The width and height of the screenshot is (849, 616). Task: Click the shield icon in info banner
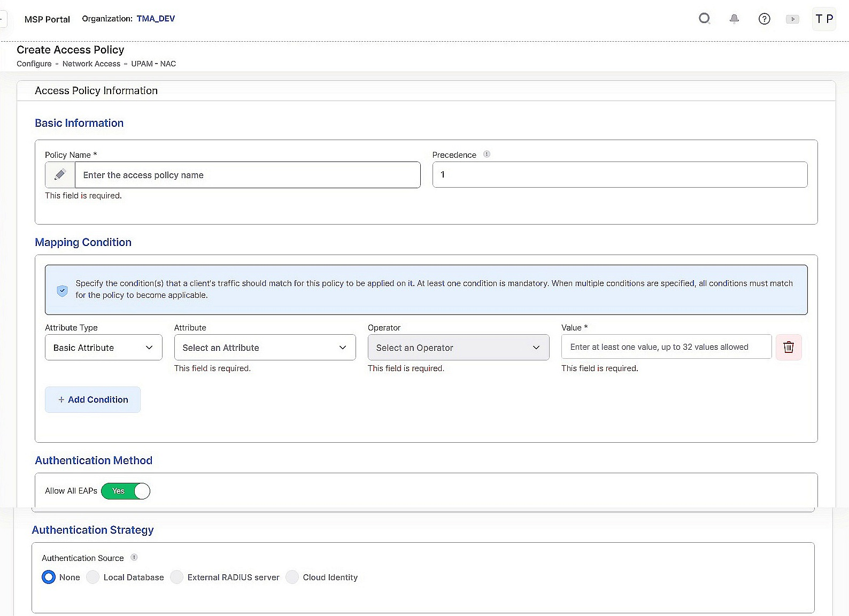pos(62,291)
